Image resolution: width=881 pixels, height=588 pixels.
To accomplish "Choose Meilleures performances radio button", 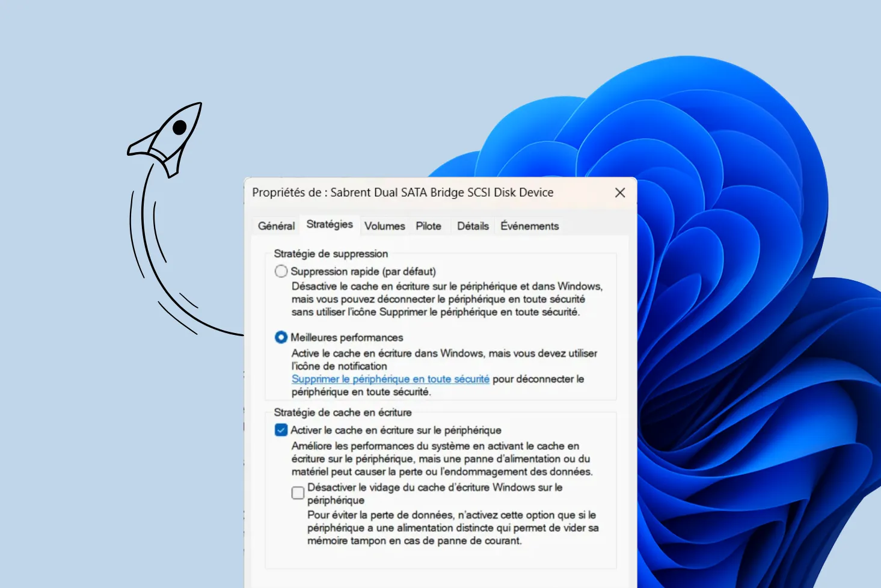I will [x=281, y=337].
